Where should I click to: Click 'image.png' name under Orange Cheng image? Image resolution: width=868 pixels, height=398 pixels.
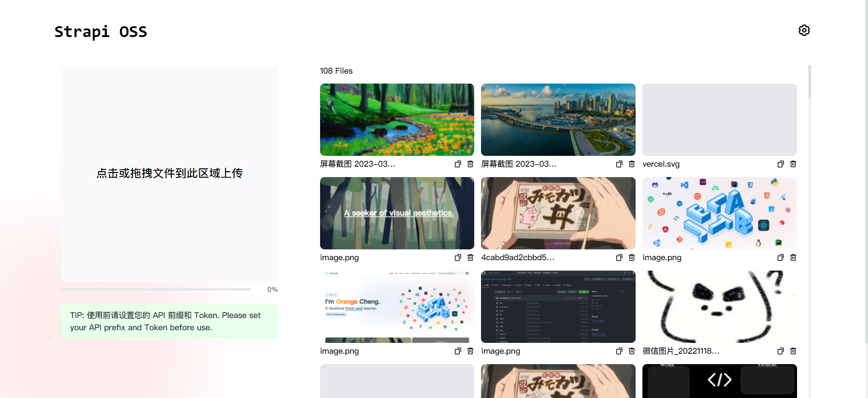pyautogui.click(x=340, y=351)
